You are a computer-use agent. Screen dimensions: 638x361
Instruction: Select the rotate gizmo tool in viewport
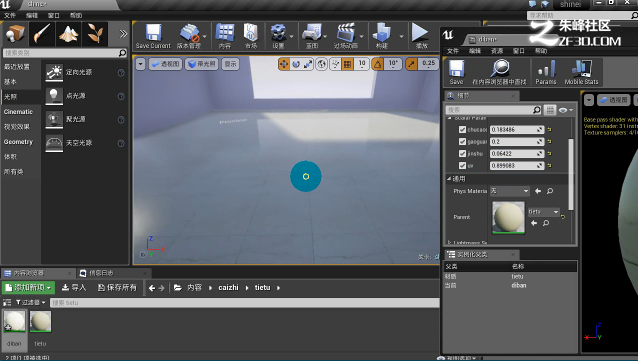point(296,64)
